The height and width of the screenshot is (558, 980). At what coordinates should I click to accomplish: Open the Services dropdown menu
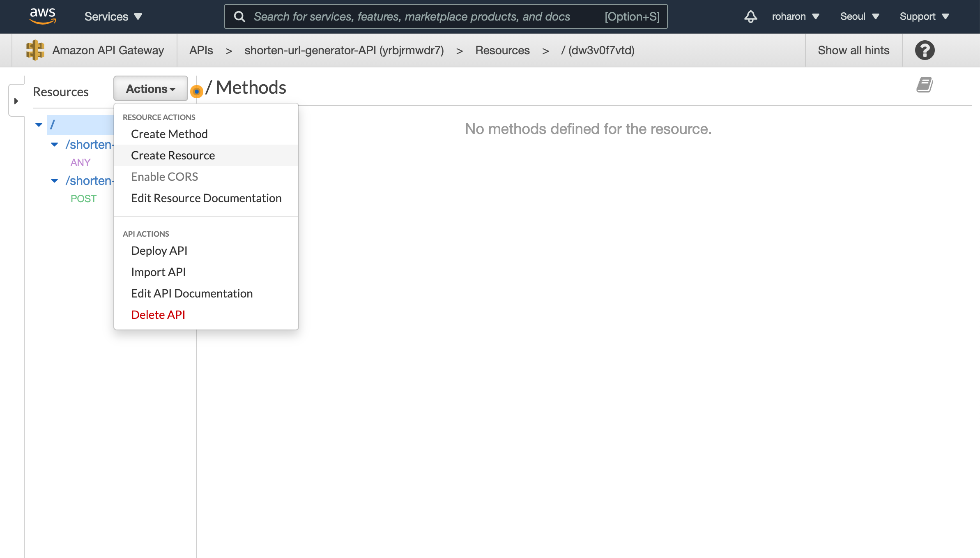[x=113, y=16]
